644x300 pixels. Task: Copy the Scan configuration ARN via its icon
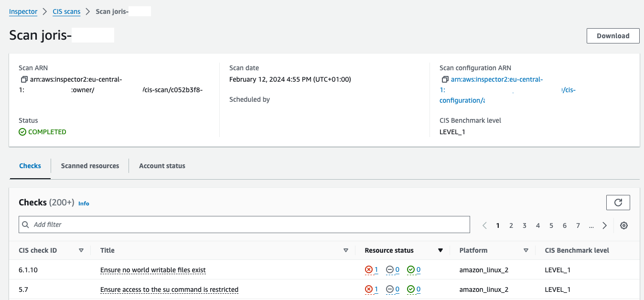point(445,79)
